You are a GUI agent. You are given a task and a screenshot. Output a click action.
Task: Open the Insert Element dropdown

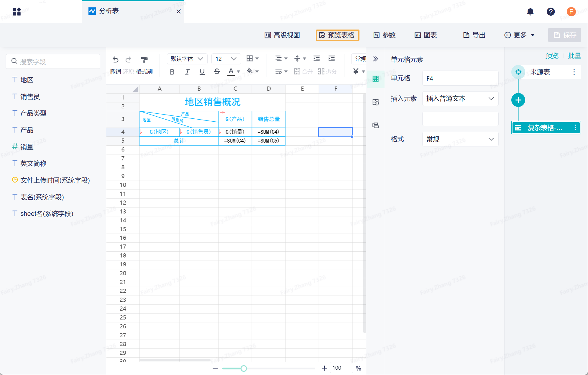(x=460, y=99)
